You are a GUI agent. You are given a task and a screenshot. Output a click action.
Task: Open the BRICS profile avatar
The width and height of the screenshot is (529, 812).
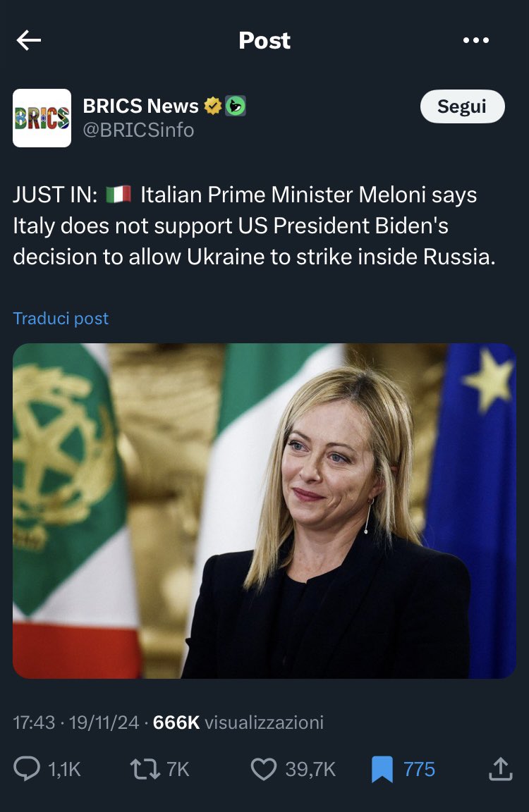tap(42, 118)
